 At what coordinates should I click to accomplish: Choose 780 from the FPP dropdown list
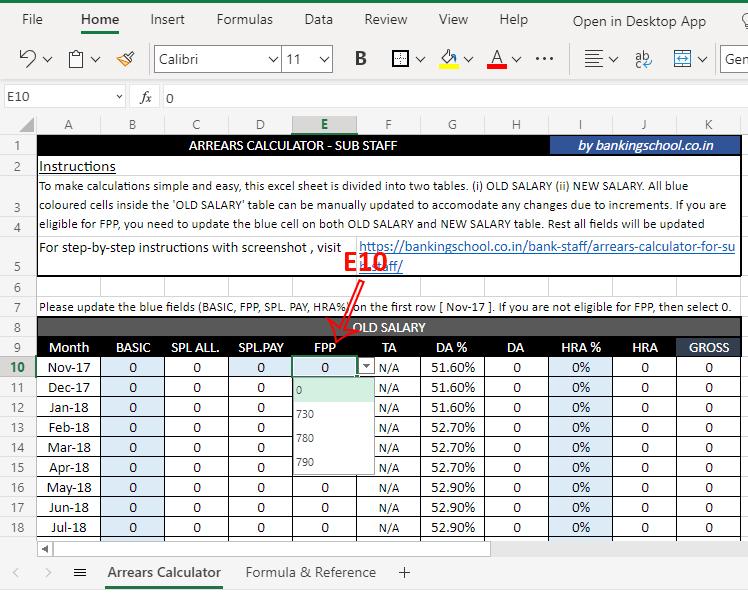click(x=305, y=438)
